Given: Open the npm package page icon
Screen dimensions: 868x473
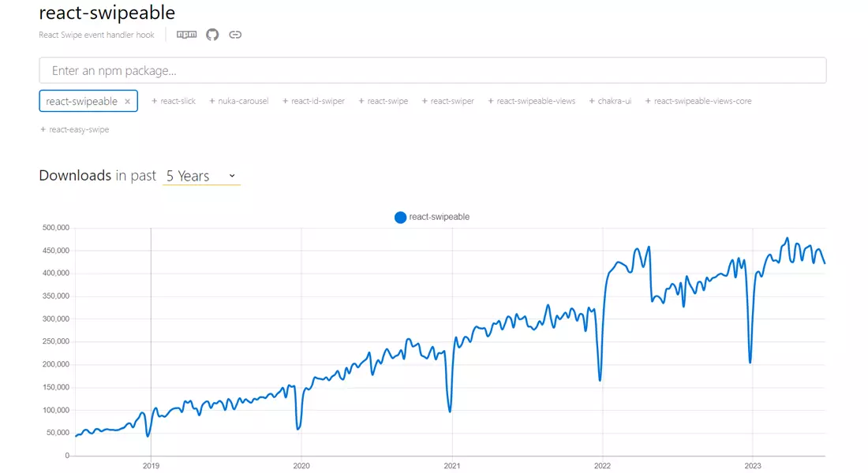Looking at the screenshot, I should [x=186, y=35].
